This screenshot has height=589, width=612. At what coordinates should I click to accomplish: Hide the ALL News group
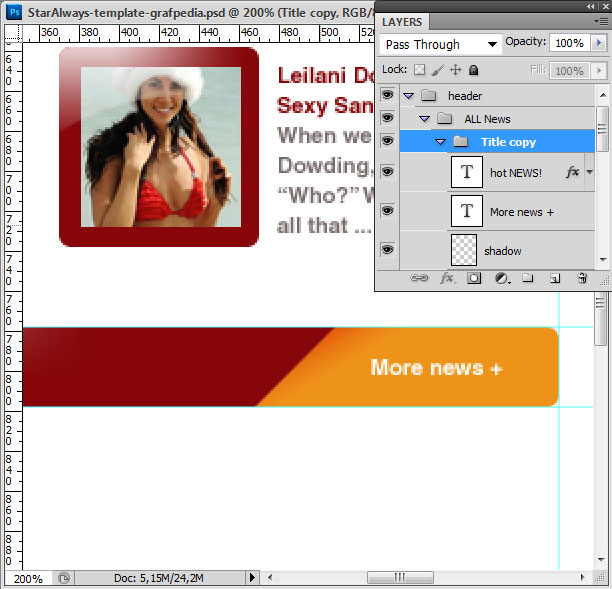coord(387,118)
